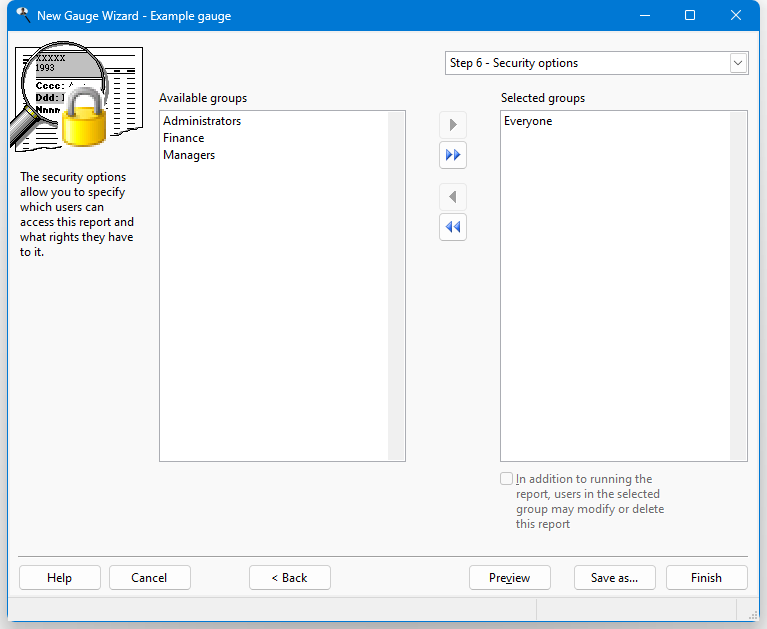Screen dimensions: 767x629
Task: Click the Preview button
Action: click(510, 578)
